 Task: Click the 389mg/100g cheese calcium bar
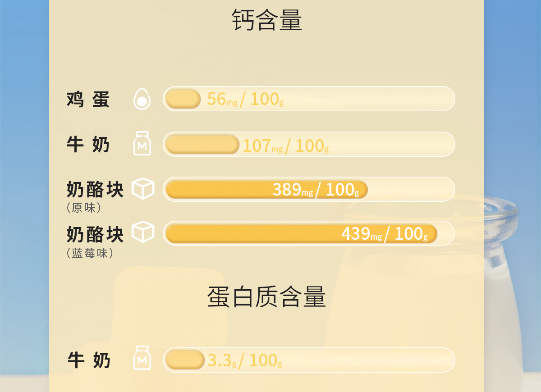pyautogui.click(x=309, y=189)
